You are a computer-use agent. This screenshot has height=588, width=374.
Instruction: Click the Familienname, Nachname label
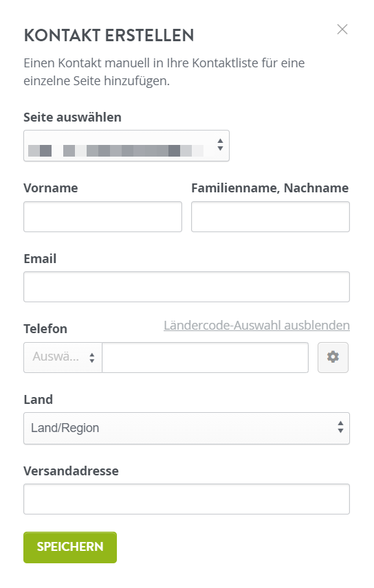pyautogui.click(x=270, y=188)
